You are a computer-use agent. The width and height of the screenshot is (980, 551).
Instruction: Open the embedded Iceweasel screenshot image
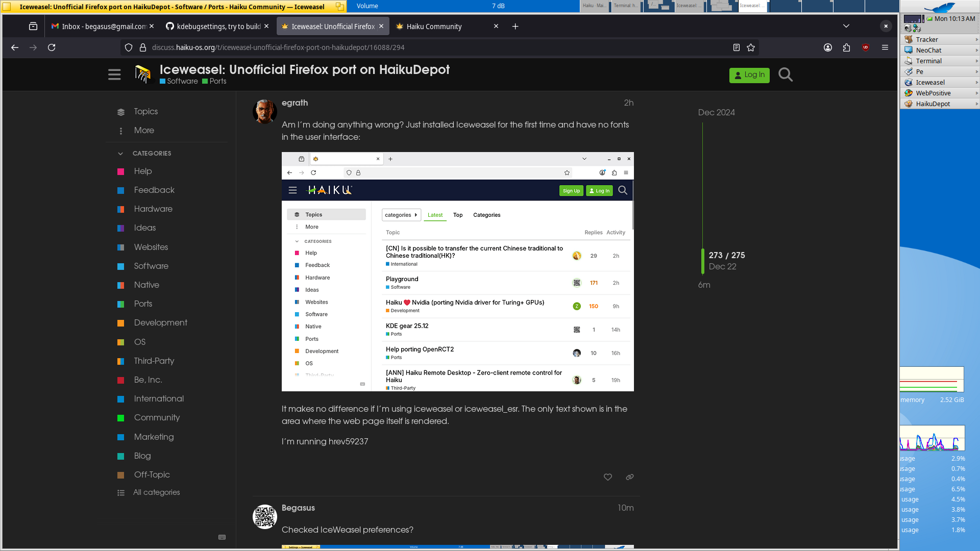tap(457, 271)
